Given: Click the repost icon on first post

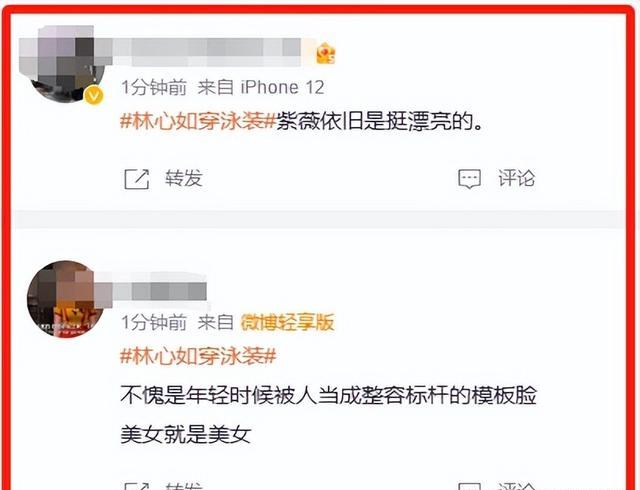Looking at the screenshot, I should [x=137, y=179].
